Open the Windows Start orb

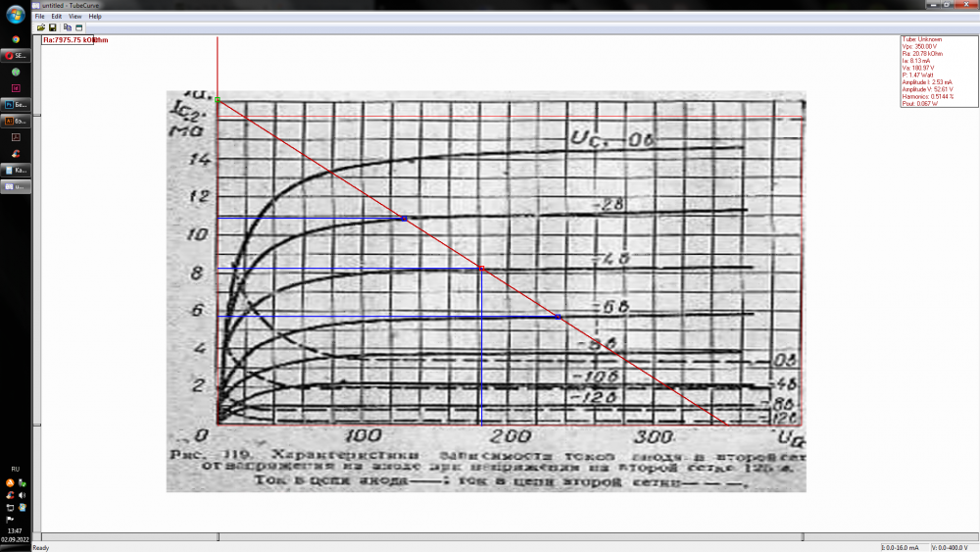[16, 15]
